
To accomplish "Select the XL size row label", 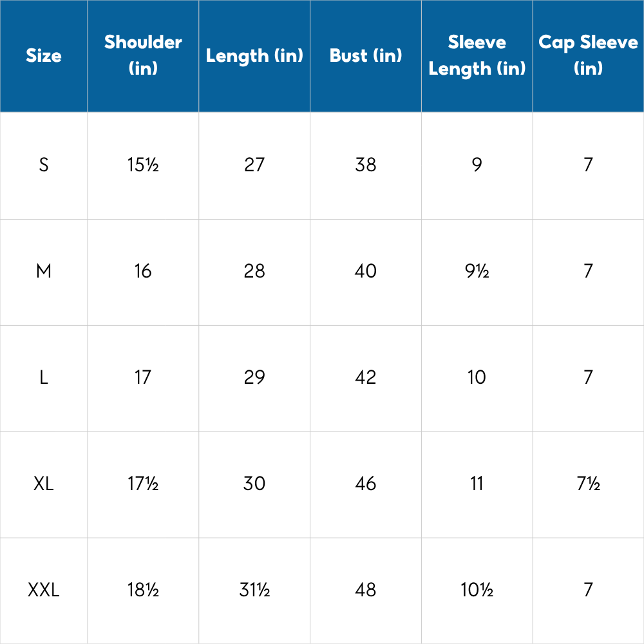I will tap(44, 484).
